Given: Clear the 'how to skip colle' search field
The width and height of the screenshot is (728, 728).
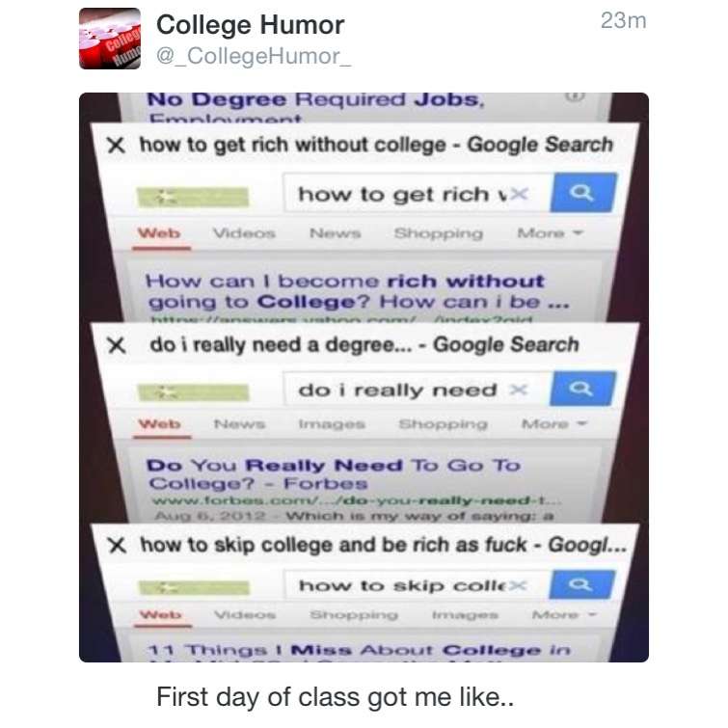Looking at the screenshot, I should coord(518,586).
